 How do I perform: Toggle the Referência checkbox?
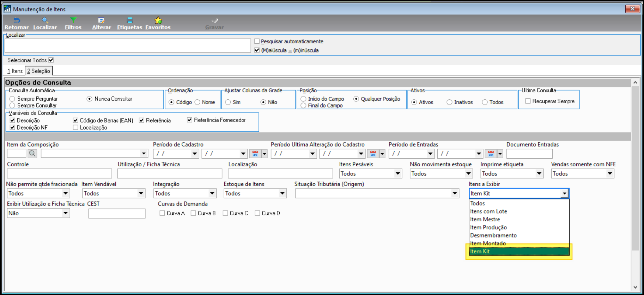click(x=141, y=121)
